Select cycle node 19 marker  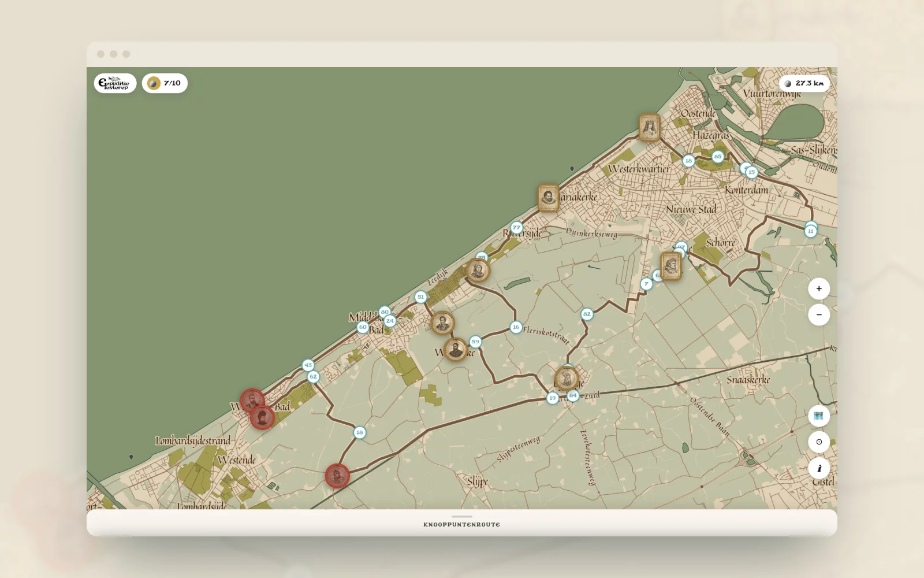(553, 398)
